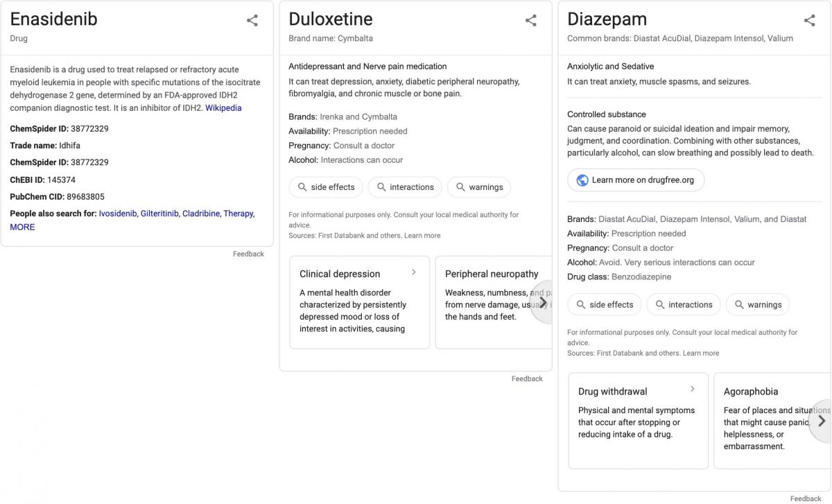Open the Therapy related search

[x=239, y=214]
